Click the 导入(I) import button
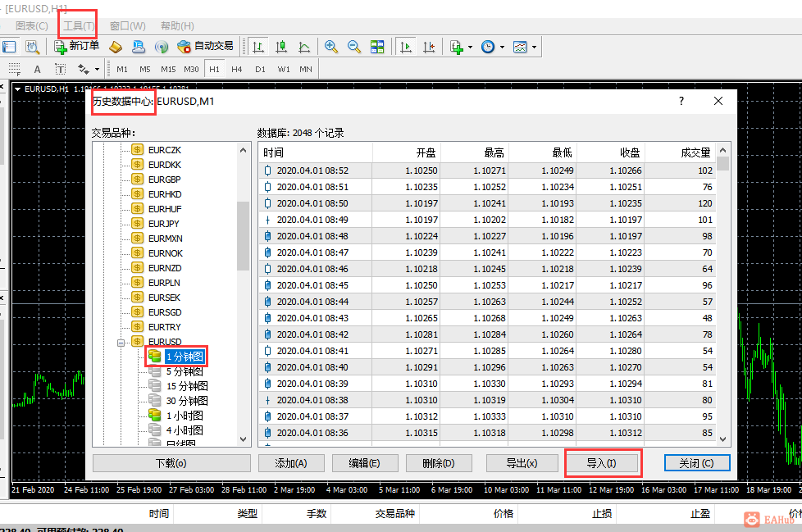This screenshot has height=532, width=802. point(602,463)
